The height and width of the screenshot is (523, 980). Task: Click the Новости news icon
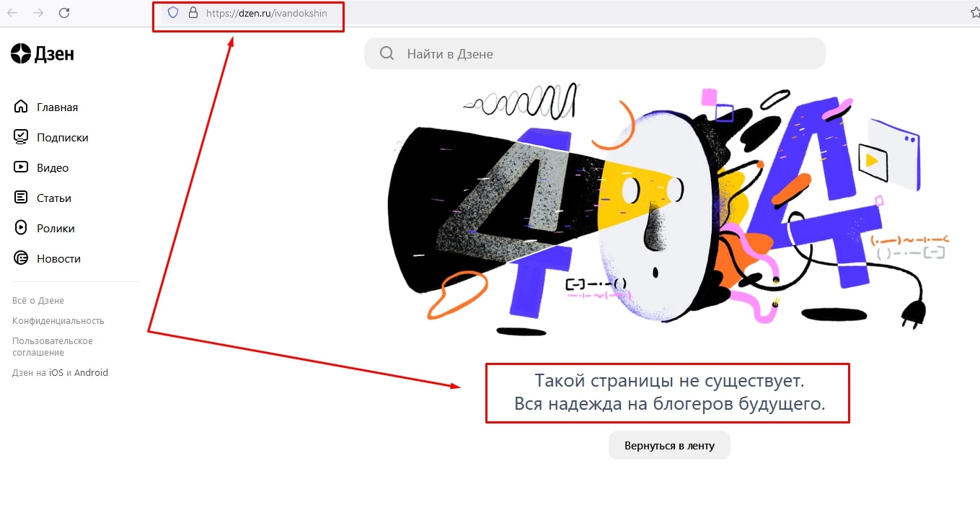tap(22, 258)
